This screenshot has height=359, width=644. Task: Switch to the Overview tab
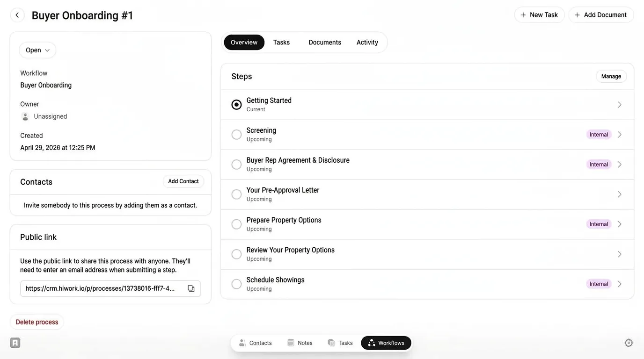[244, 42]
